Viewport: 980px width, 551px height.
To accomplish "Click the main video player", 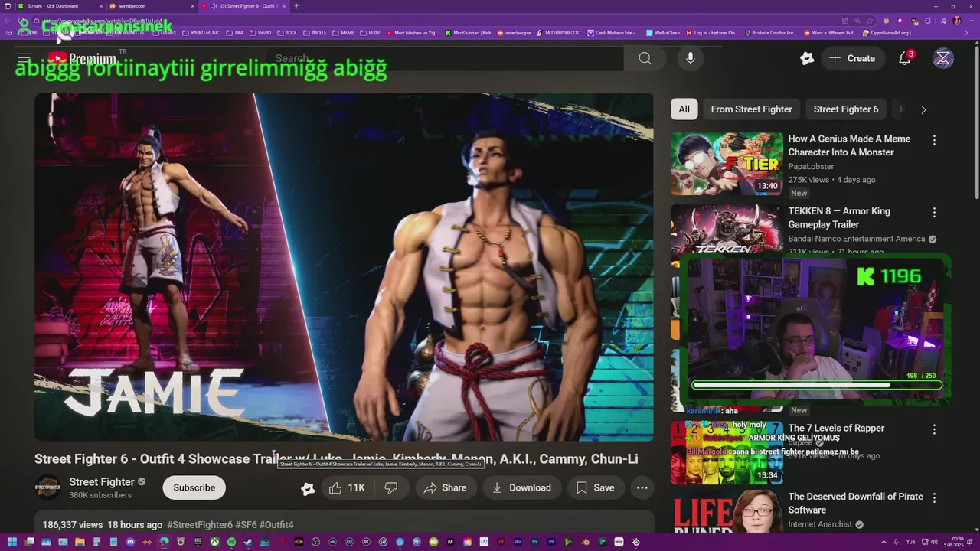I will 344,267.
